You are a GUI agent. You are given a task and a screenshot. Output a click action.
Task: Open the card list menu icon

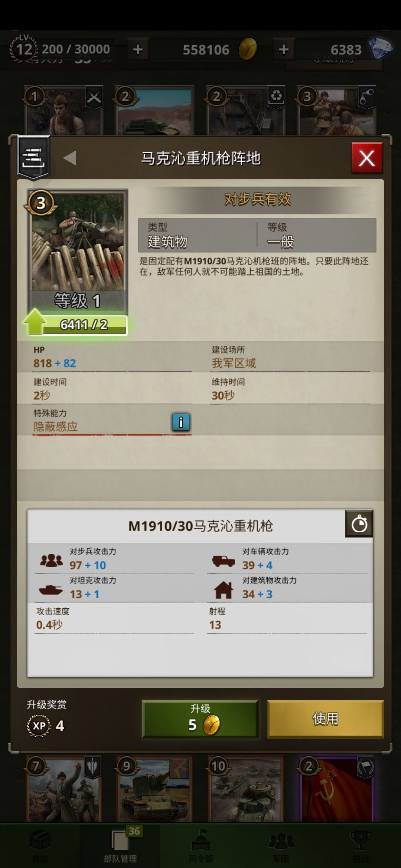(33, 158)
